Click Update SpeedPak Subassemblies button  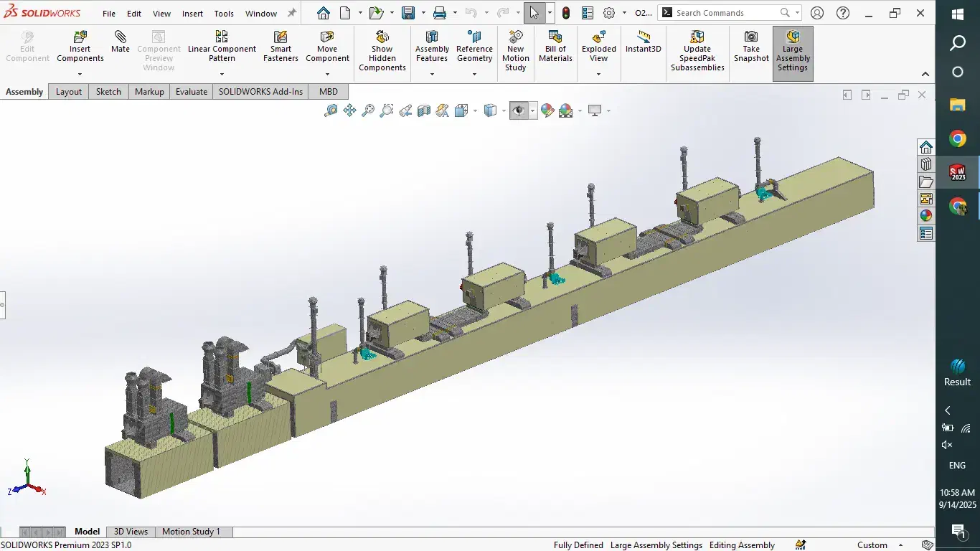coord(697,52)
